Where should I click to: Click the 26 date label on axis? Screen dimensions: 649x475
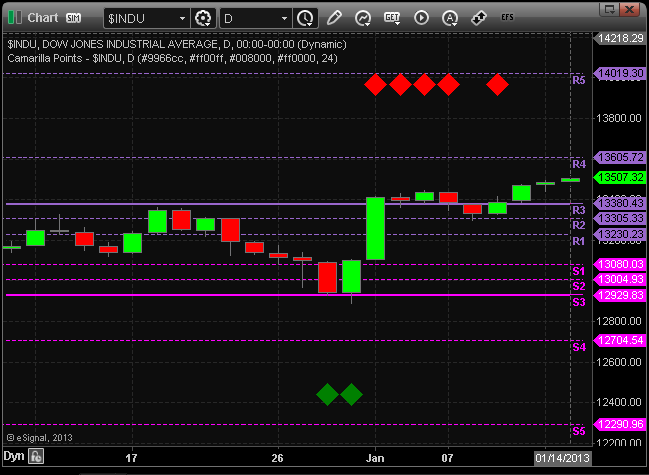(277, 458)
